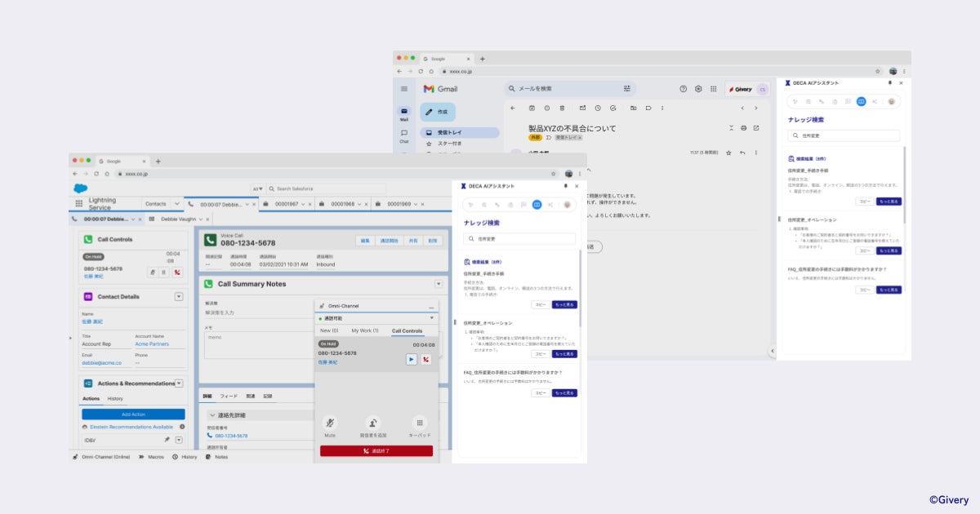Open the Contacts navigation dropdown arrow
This screenshot has height=514, width=980.
pos(176,203)
